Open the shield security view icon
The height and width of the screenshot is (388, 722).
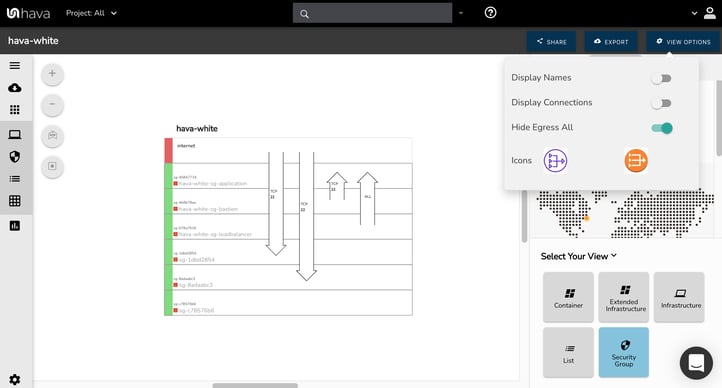point(15,156)
